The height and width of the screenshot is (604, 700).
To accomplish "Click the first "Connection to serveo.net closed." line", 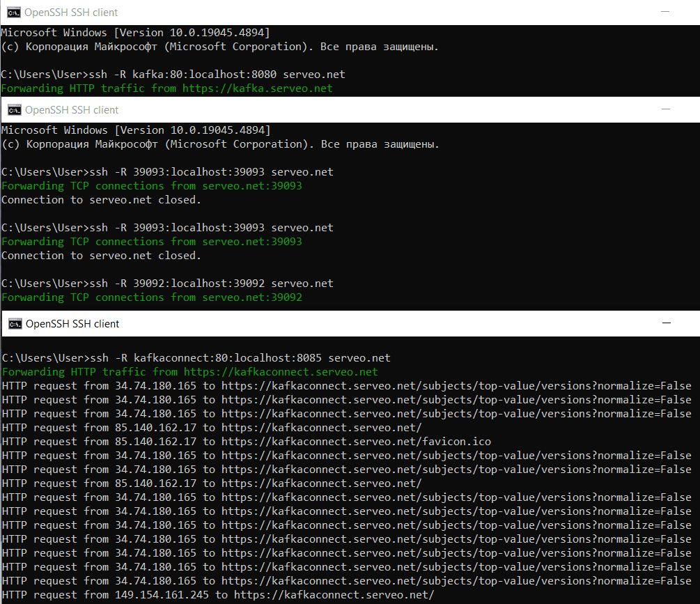I will coord(101,200).
